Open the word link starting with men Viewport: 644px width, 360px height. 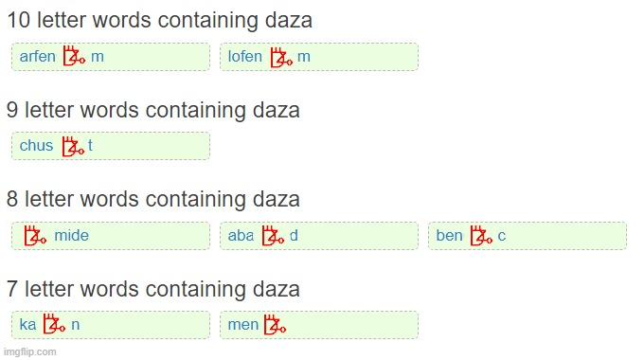pos(257,325)
